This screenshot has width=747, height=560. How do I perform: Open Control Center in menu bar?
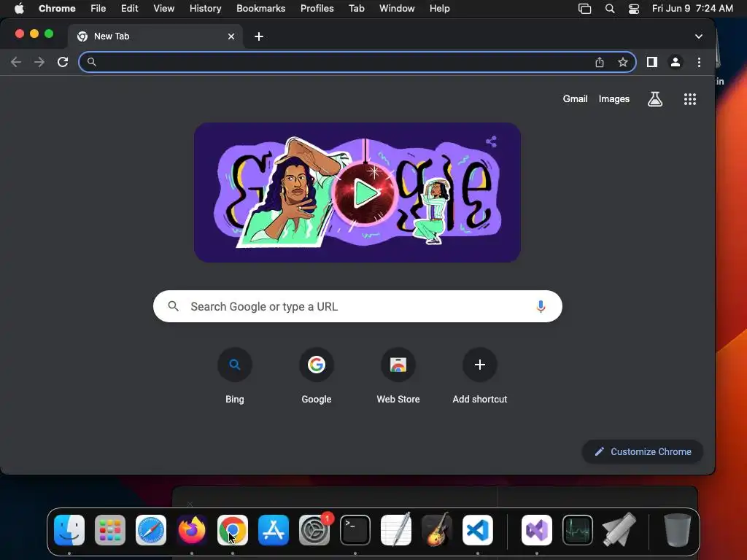tap(634, 9)
